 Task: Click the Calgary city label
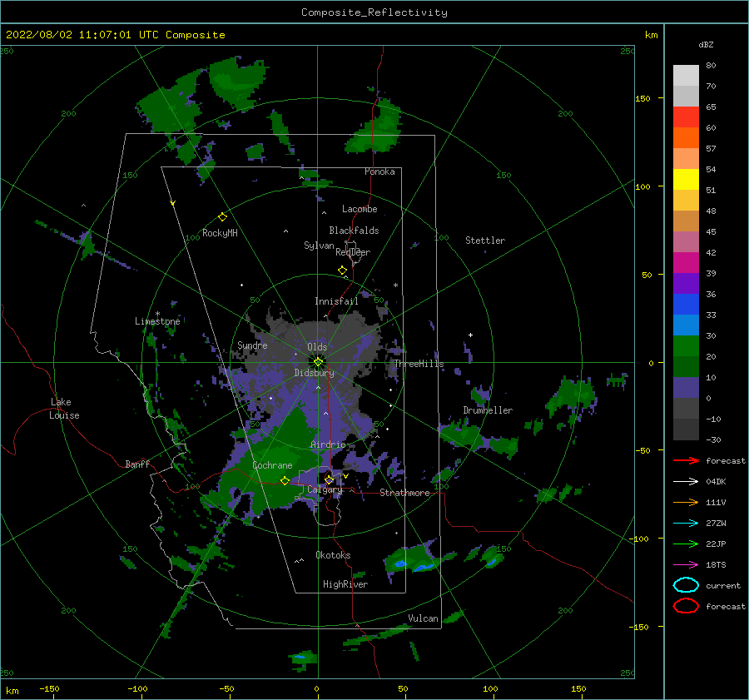pyautogui.click(x=325, y=489)
